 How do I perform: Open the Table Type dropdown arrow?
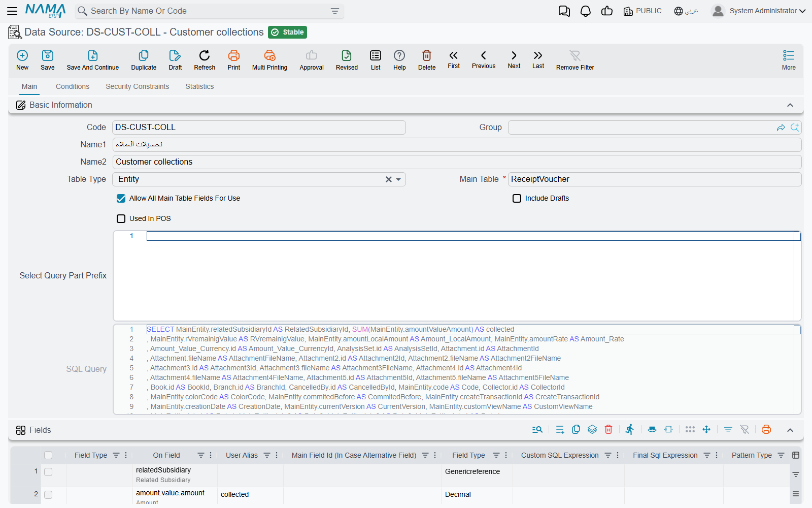point(399,179)
